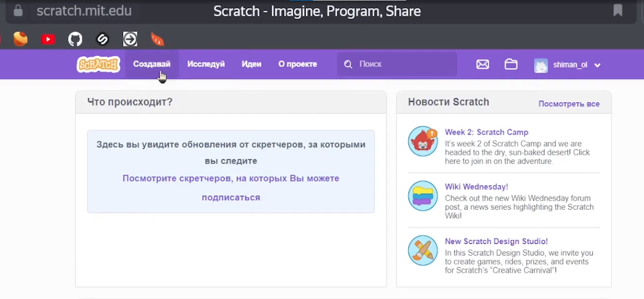This screenshot has height=299, width=644.
Task: Open the black S-shaped bookmark icon
Action: tap(103, 39)
